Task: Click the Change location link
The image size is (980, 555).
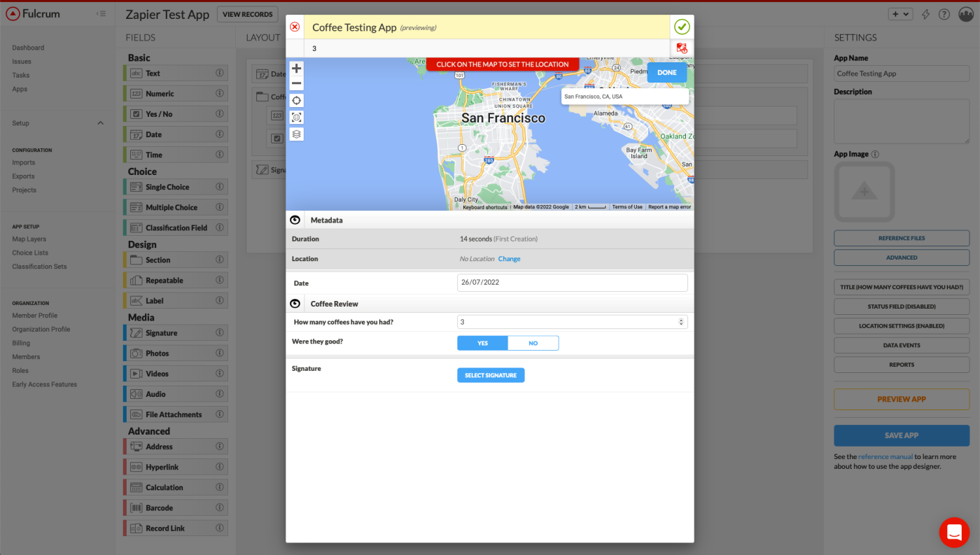Action: [x=509, y=259]
